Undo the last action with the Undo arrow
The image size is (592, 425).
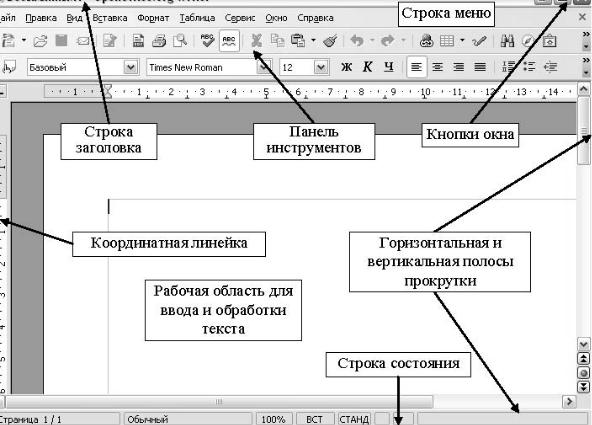click(x=357, y=40)
